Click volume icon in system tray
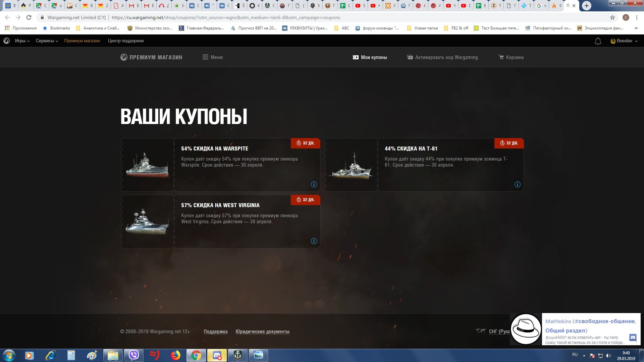 608,356
